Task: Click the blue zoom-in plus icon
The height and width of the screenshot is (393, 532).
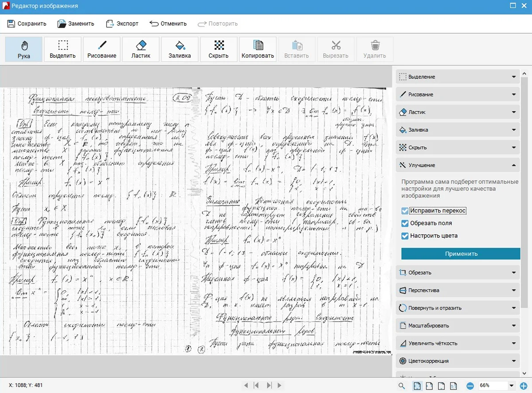Action: [523, 386]
